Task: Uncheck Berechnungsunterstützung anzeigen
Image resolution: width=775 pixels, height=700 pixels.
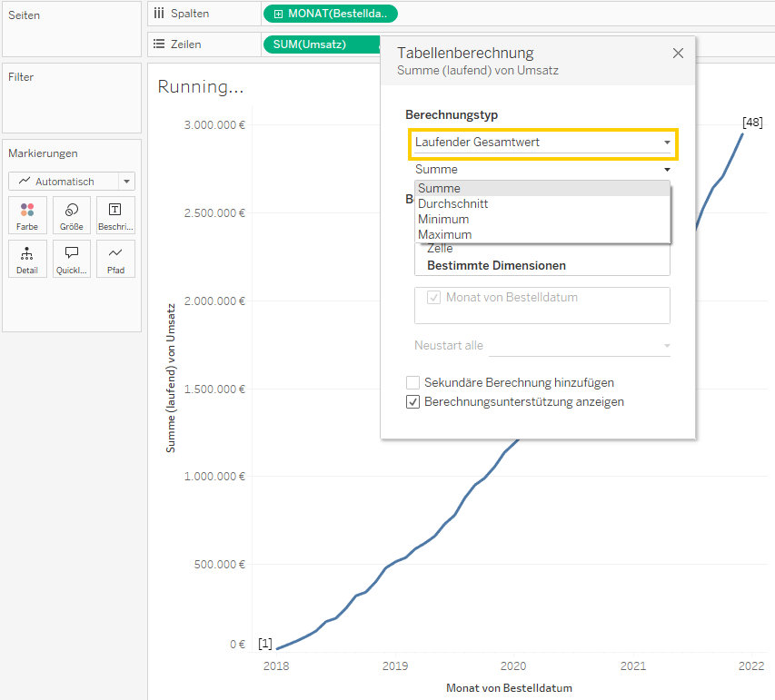Action: [x=413, y=401]
